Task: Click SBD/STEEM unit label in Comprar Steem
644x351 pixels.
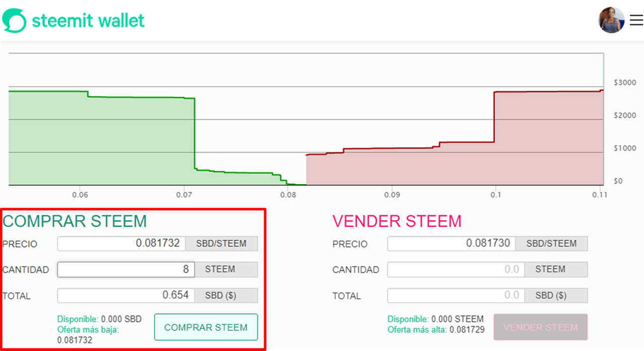Action: pos(221,243)
